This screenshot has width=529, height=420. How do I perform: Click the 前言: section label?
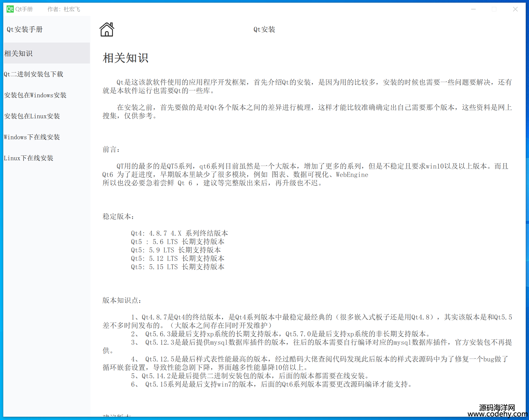click(111, 149)
